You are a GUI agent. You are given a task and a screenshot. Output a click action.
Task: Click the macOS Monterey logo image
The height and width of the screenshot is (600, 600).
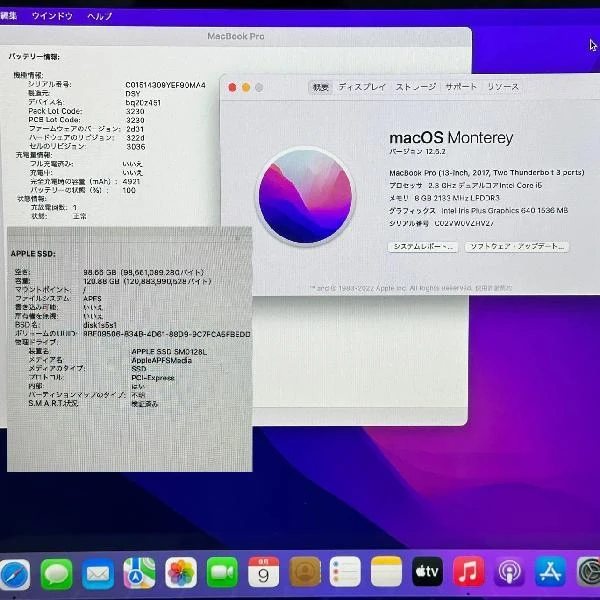[x=305, y=196]
